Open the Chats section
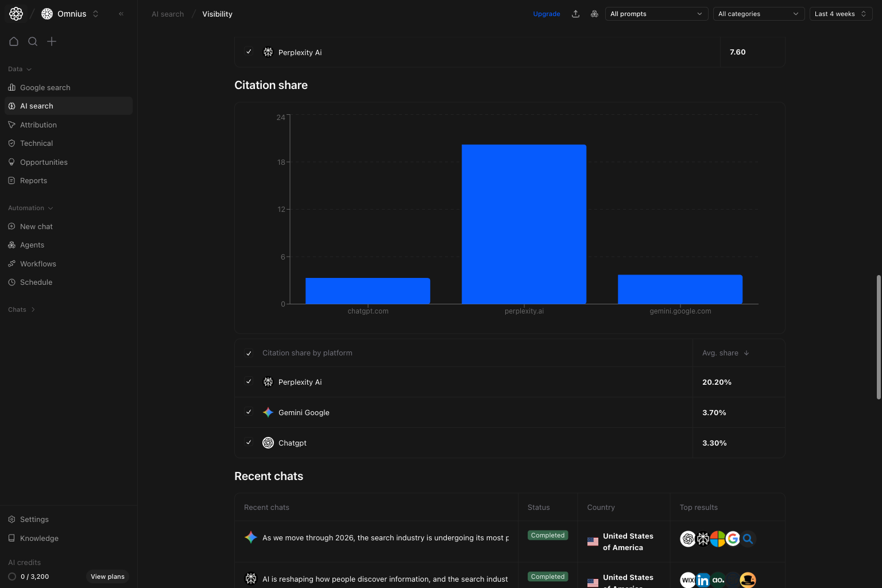882x588 pixels. pyautogui.click(x=21, y=310)
